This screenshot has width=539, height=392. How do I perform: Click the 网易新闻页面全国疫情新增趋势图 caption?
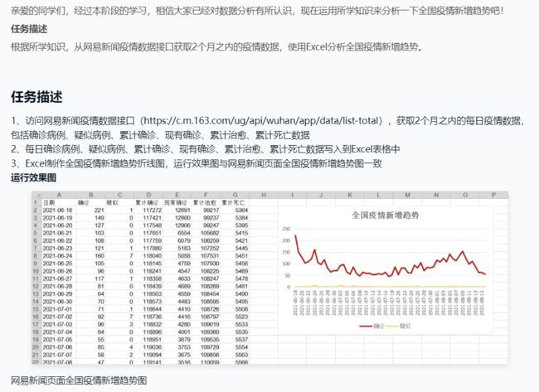coord(79,380)
